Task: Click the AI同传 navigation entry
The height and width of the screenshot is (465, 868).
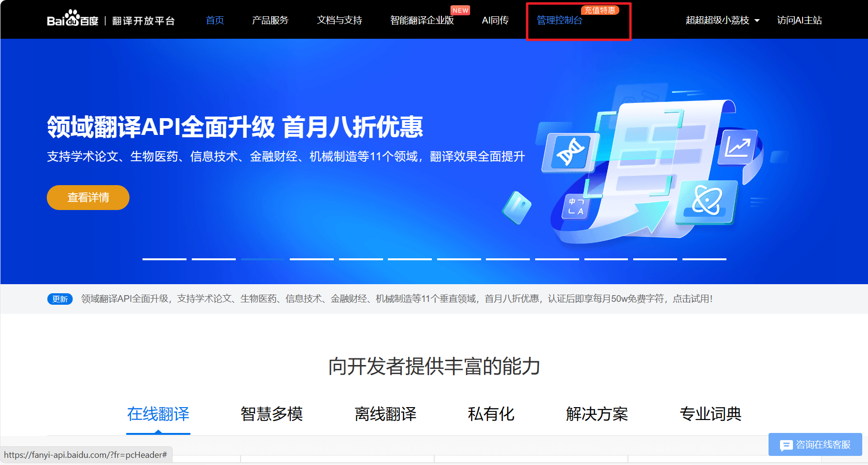Action: pyautogui.click(x=496, y=20)
